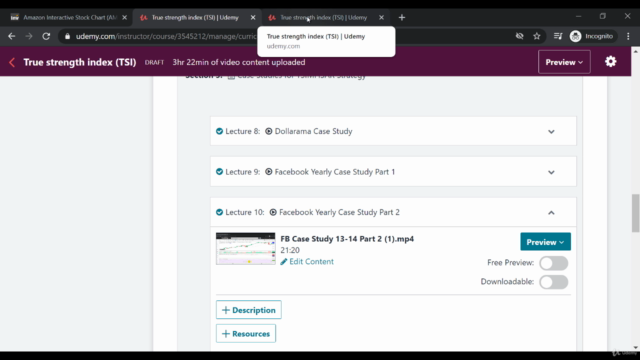Add Resources to lecture 10
The width and height of the screenshot is (640, 360).
[x=246, y=333]
